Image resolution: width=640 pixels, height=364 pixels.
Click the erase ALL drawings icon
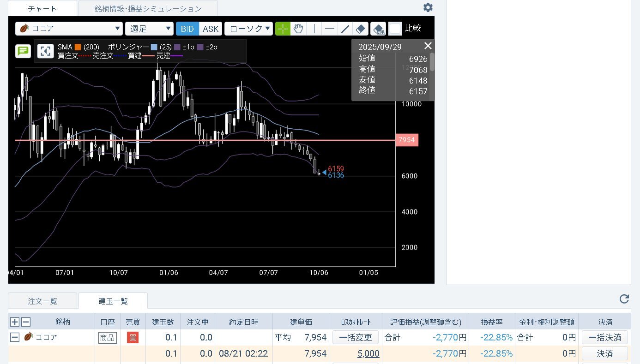click(x=379, y=29)
